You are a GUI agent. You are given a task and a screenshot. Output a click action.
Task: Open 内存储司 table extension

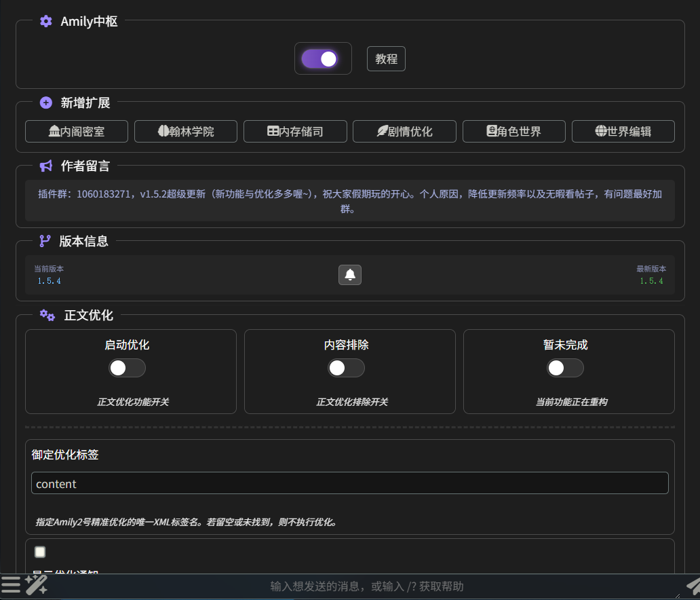(295, 132)
